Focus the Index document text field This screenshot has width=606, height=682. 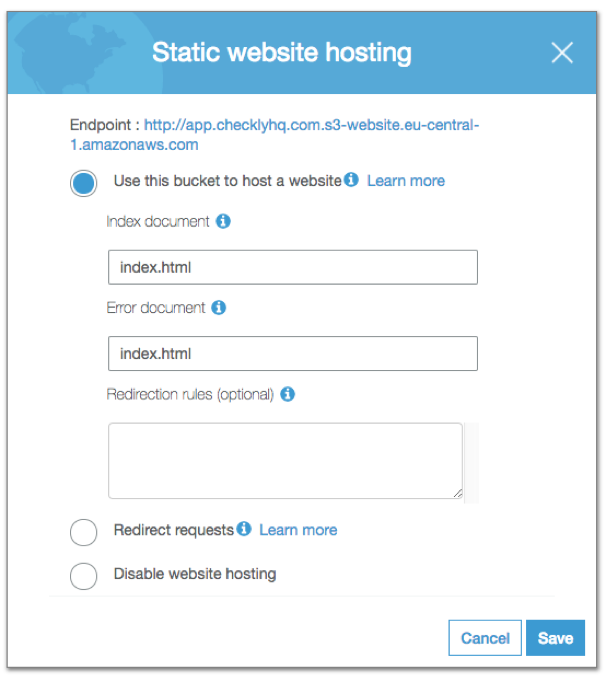(x=292, y=267)
